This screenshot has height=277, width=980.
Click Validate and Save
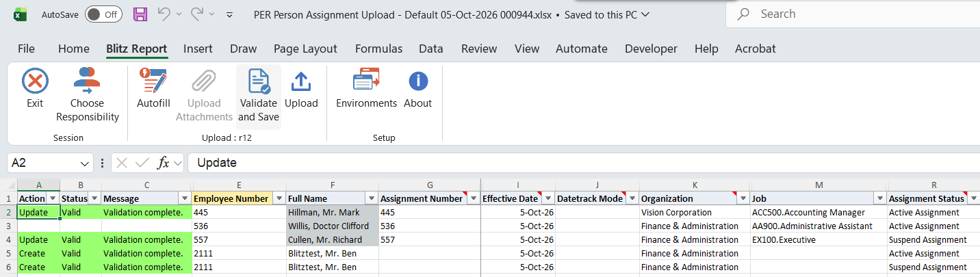pos(259,96)
